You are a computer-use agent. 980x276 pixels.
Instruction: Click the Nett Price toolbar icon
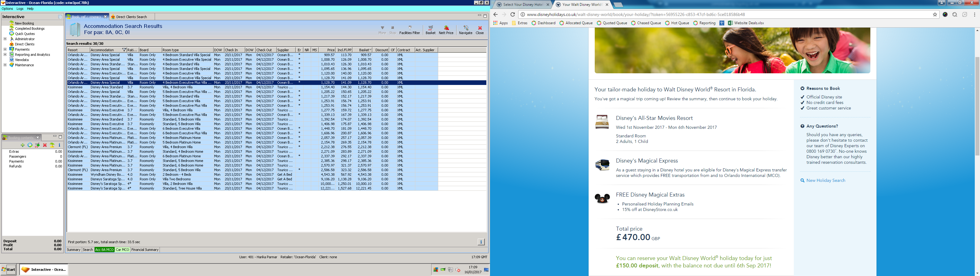446,30
